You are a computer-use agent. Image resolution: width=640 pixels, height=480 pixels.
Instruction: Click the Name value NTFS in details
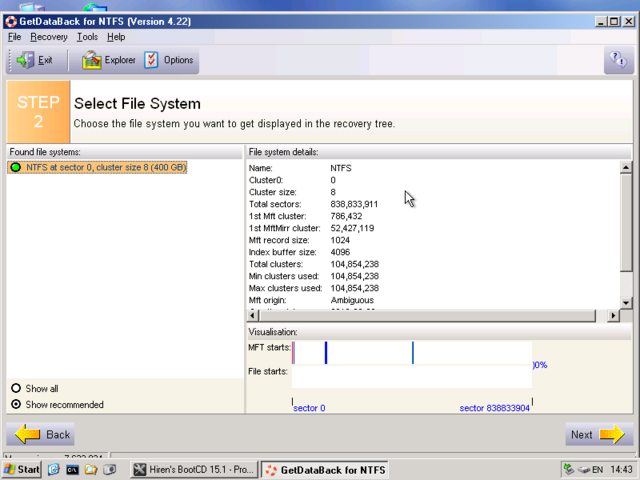341,168
